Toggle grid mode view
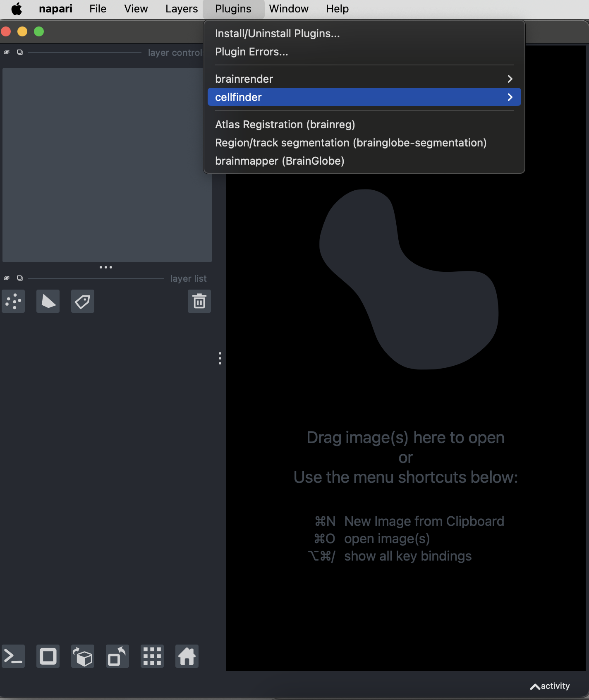Viewport: 589px width, 700px height. 152,656
